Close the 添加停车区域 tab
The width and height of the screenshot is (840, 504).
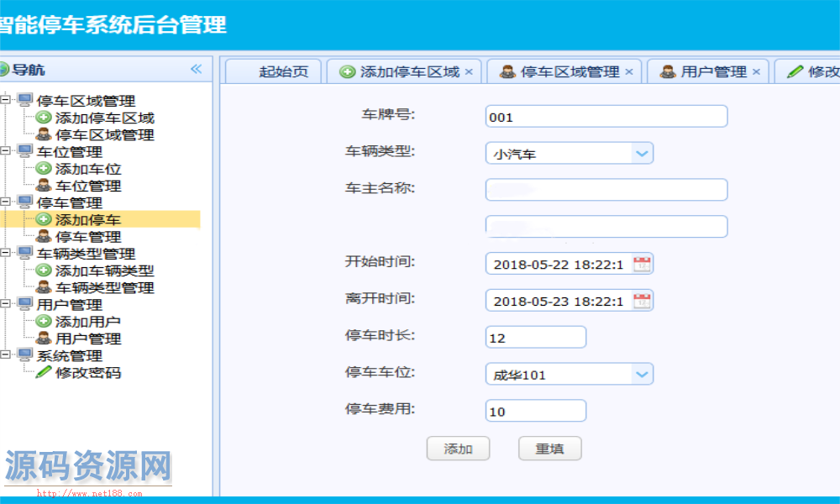(x=469, y=71)
